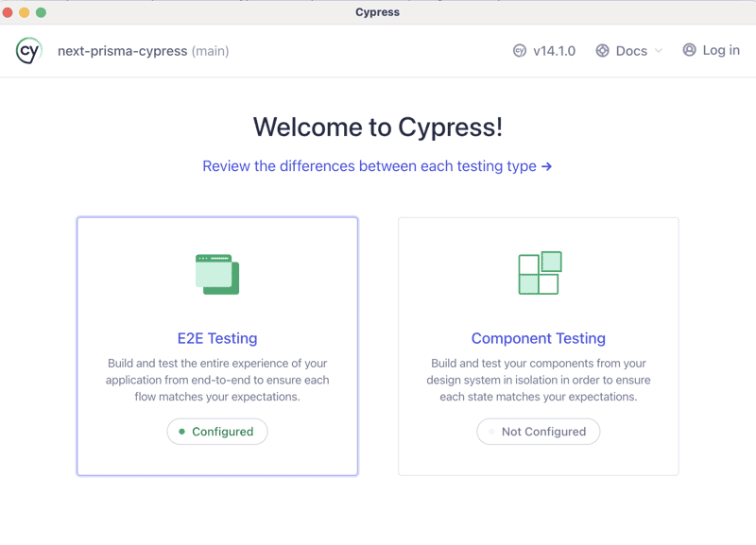
Task: Click the (main) branch label
Action: (x=210, y=51)
